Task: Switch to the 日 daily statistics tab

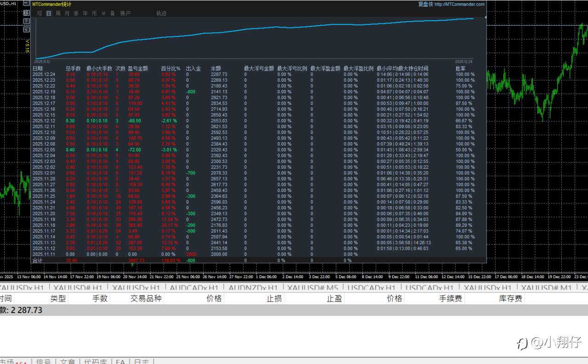Action: [x=49, y=13]
